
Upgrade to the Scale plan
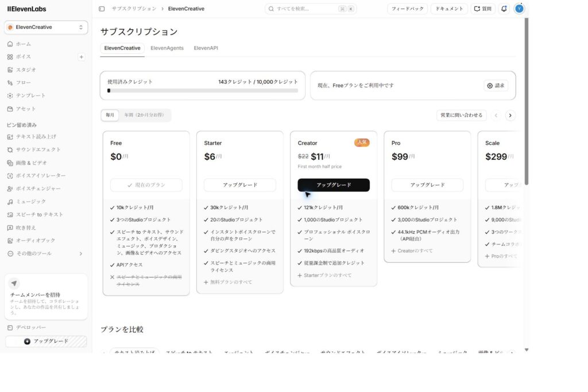[x=504, y=185]
